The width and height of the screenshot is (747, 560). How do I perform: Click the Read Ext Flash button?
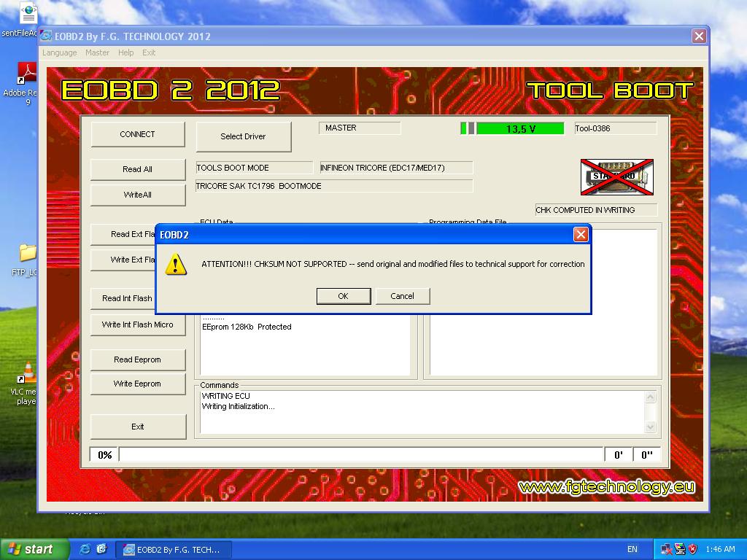123,234
